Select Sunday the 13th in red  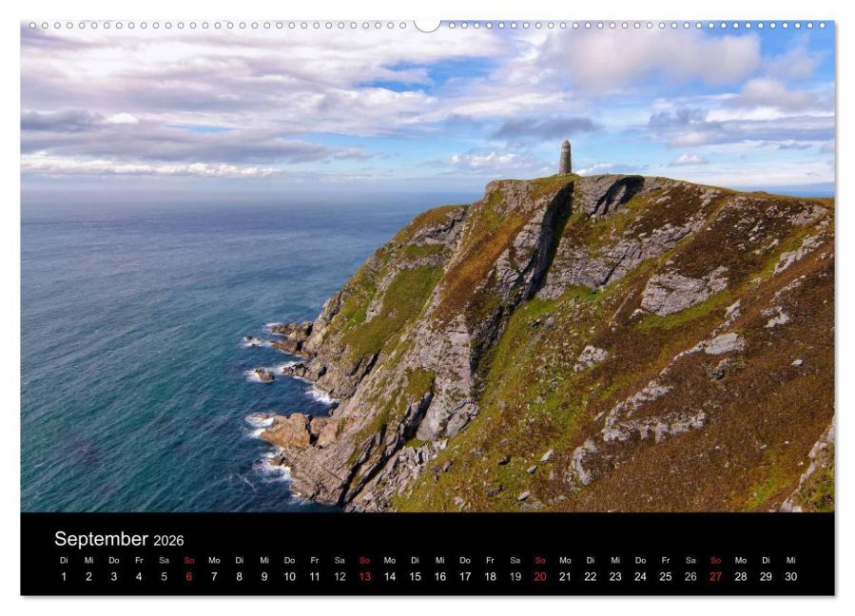coord(365,576)
